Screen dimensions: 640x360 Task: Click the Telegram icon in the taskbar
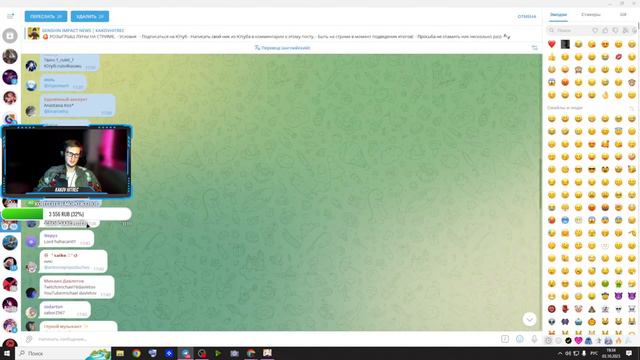coord(185,353)
